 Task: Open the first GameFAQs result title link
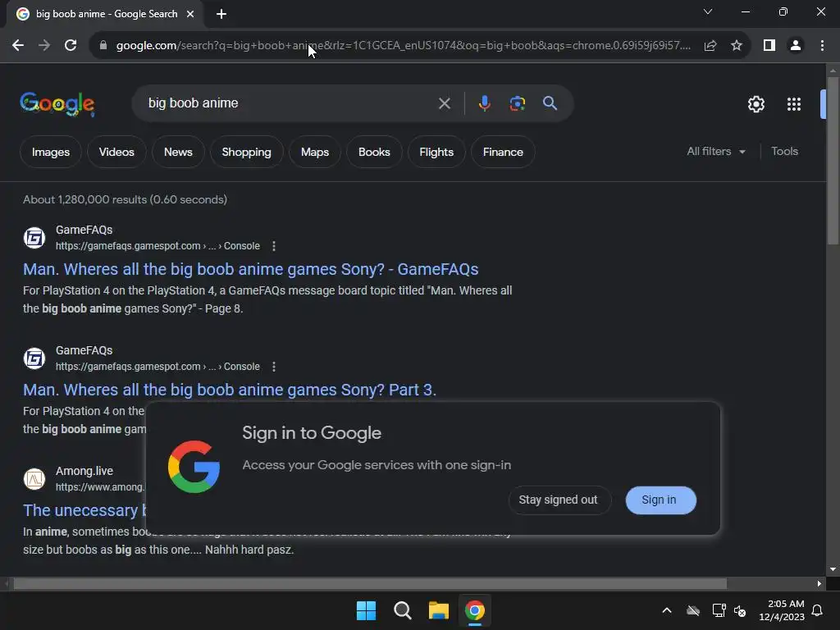pos(251,269)
